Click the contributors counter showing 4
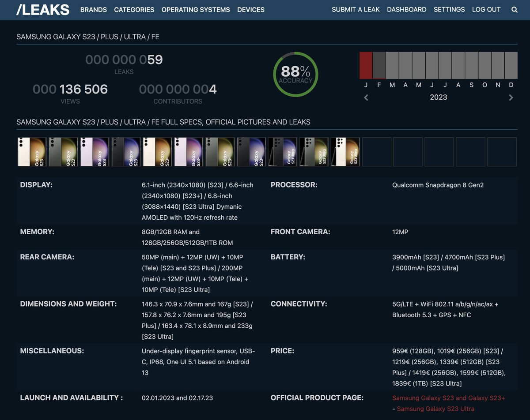 [x=178, y=89]
